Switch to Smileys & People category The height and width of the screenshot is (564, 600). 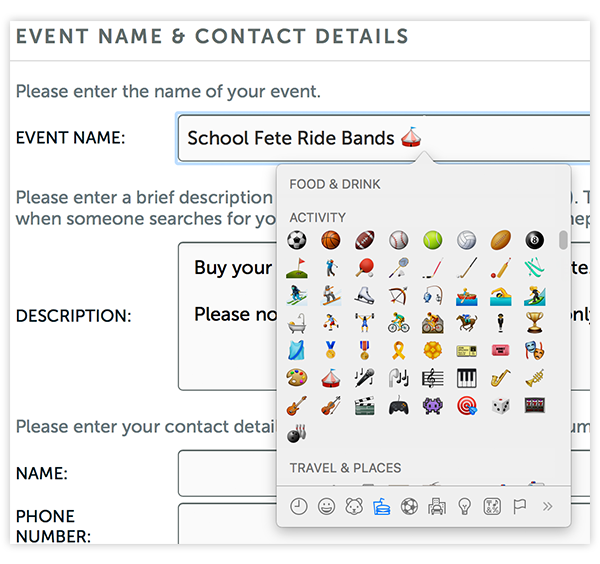click(x=326, y=507)
